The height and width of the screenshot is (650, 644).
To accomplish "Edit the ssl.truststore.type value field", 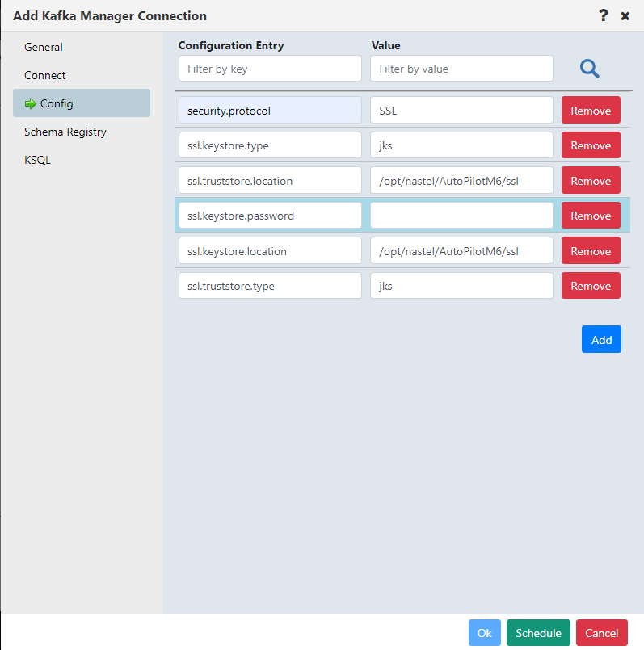I will (461, 286).
